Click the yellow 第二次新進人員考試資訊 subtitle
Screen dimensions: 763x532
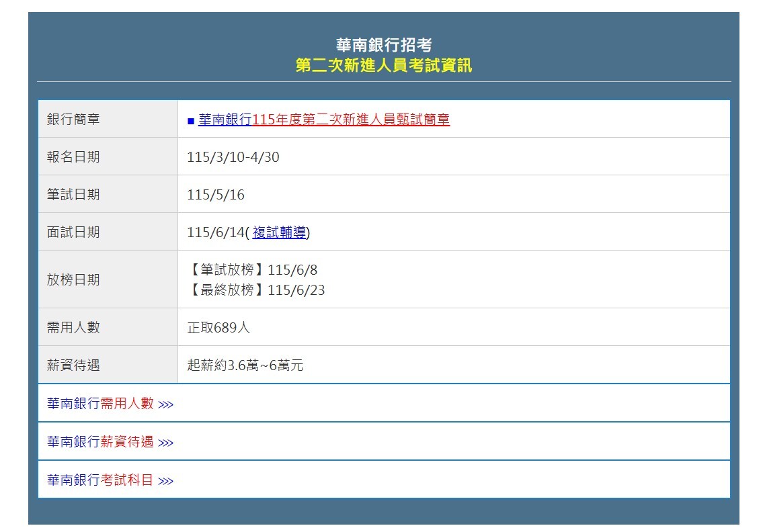pyautogui.click(x=383, y=65)
